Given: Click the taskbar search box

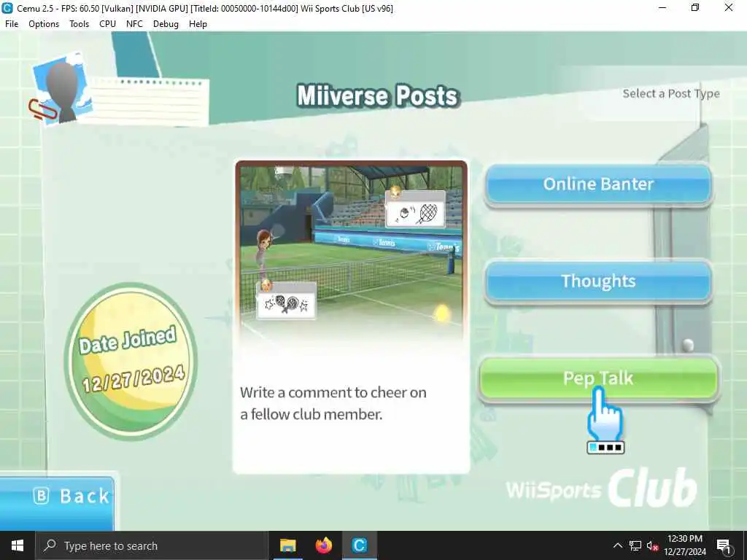Looking at the screenshot, I should coord(152,545).
